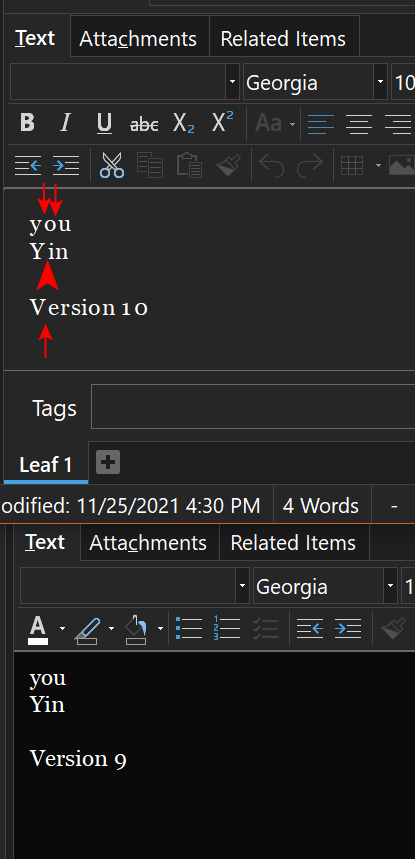Toggle Underline formatting button
The height and width of the screenshot is (859, 415).
coord(104,123)
